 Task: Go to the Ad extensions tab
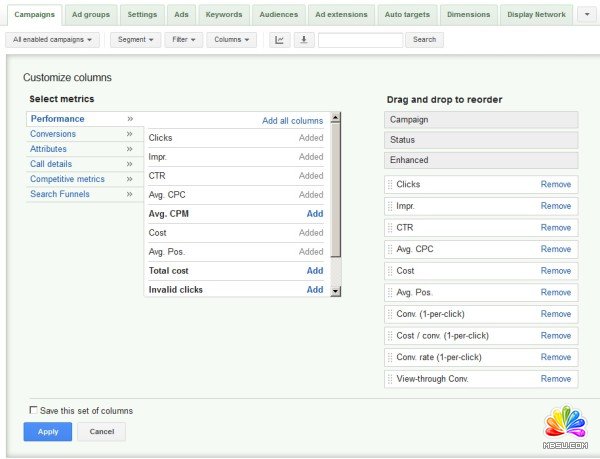(x=340, y=16)
